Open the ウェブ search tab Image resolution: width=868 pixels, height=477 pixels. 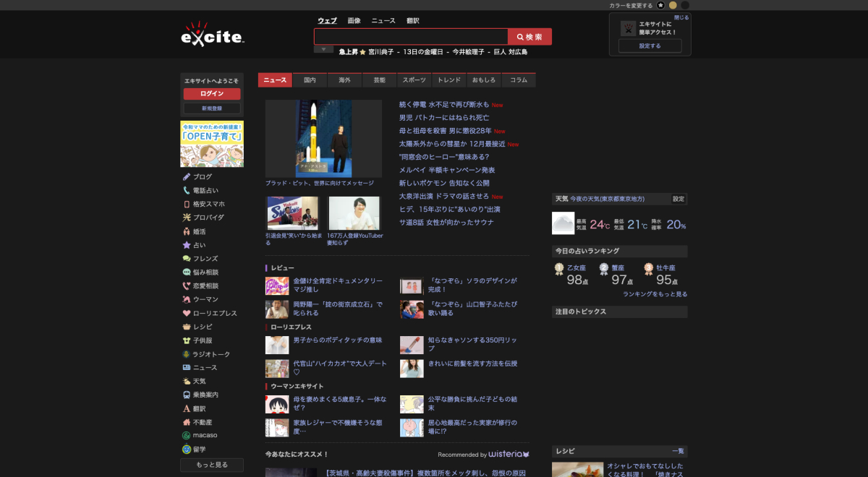(x=327, y=20)
